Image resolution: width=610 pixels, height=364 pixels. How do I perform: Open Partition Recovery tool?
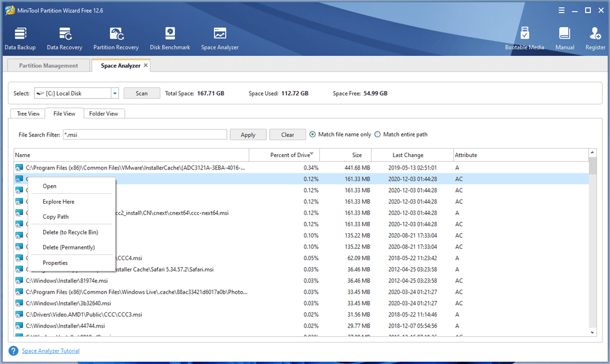coord(116,39)
